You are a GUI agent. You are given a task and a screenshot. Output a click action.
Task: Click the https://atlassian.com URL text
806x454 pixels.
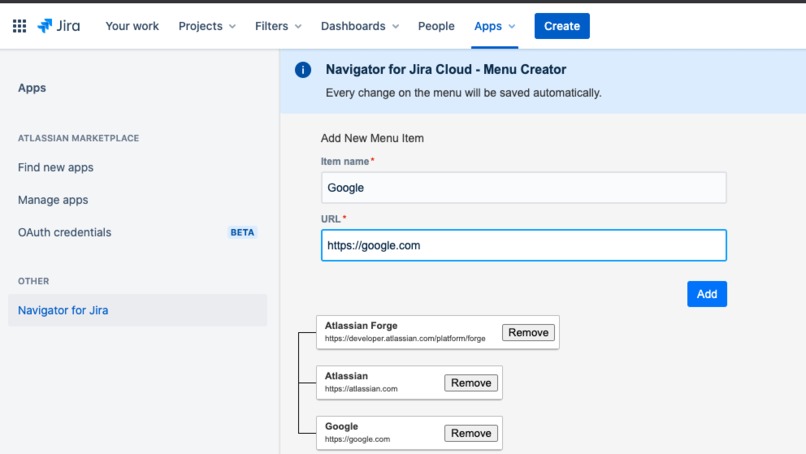coord(361,389)
